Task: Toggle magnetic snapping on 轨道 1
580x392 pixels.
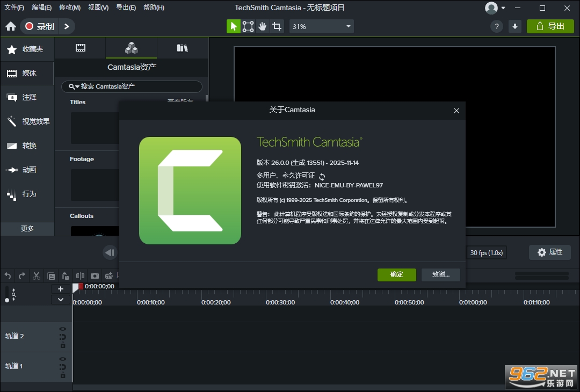Action: click(62, 367)
